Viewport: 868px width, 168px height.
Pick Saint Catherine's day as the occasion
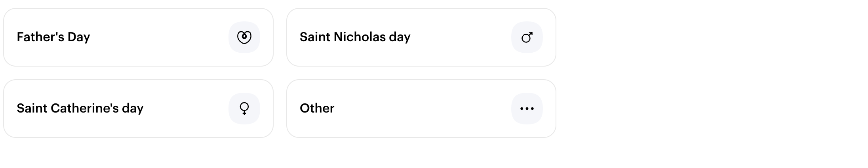coord(138,109)
